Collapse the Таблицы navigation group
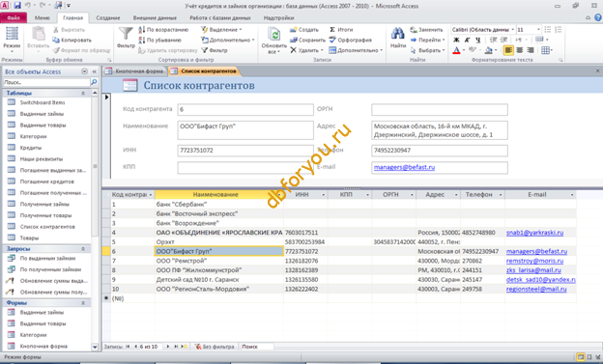 click(x=83, y=93)
